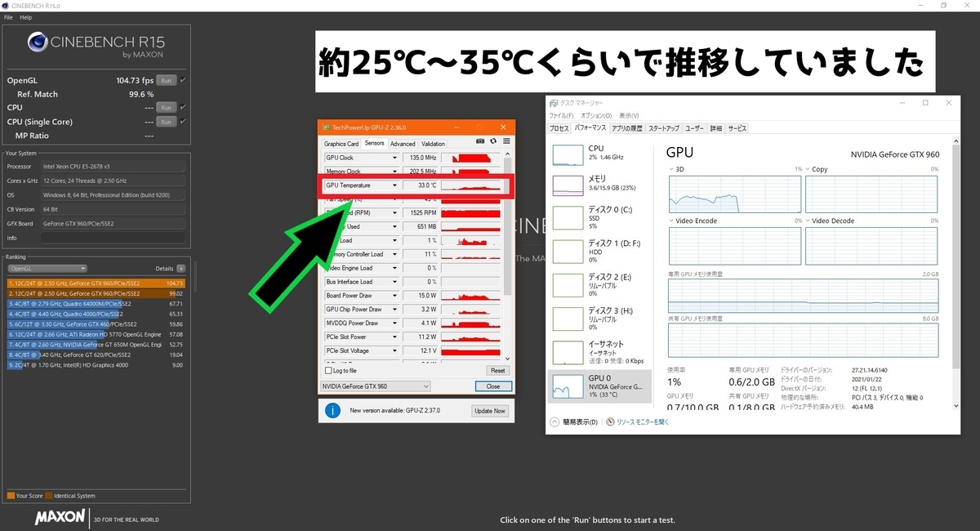Expand ranking Details arrow in Cinebench
The width and height of the screenshot is (980, 531).
click(x=181, y=268)
